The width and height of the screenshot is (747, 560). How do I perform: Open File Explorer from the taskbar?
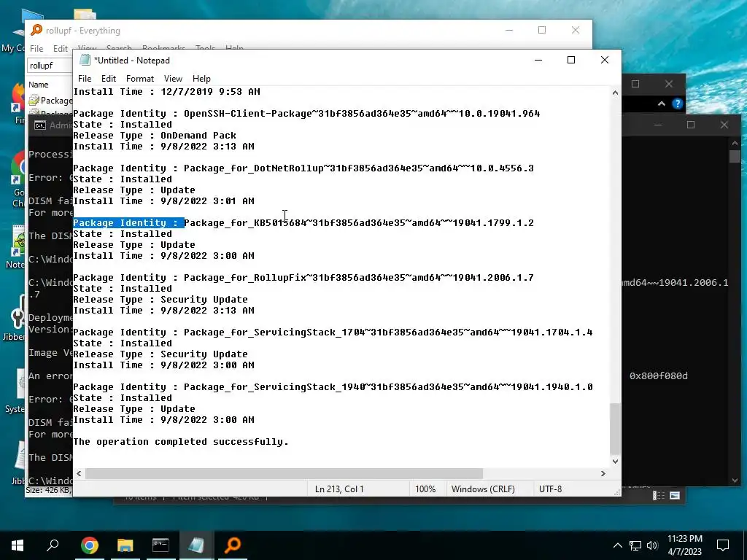pos(125,545)
